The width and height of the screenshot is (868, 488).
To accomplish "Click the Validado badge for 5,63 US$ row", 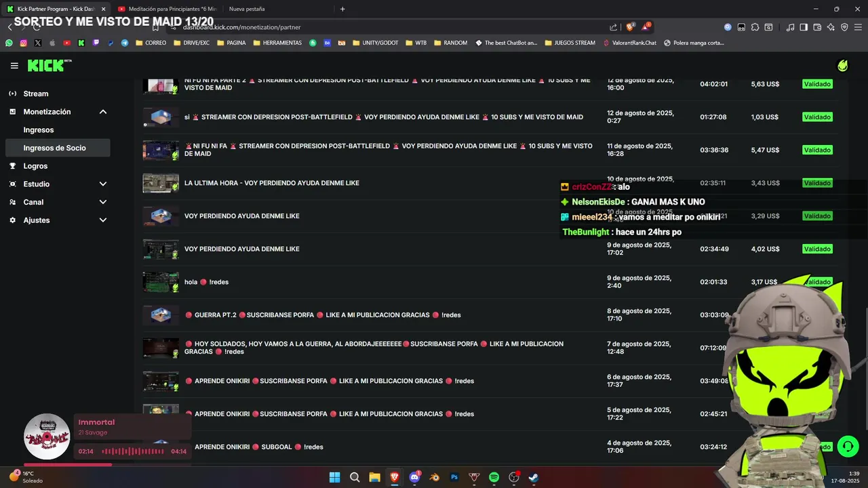I will pyautogui.click(x=817, y=84).
